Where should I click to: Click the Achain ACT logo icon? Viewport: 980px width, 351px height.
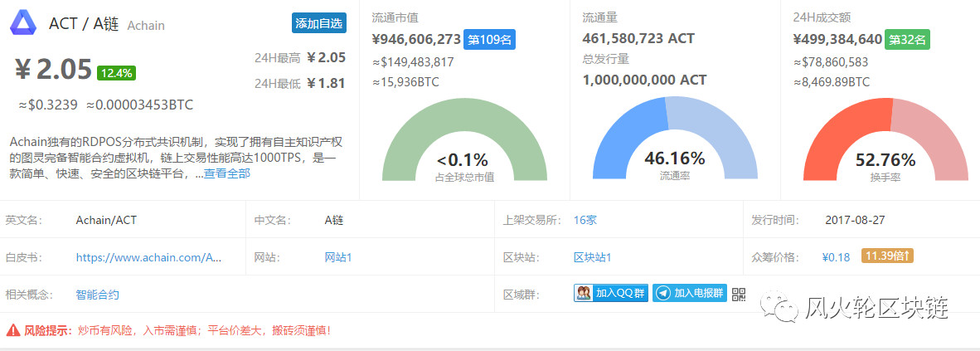24,22
